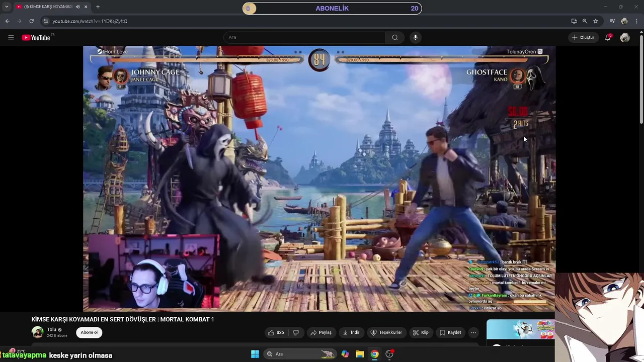
Task: Open the "Tolu" channel name link
Action: (52, 330)
